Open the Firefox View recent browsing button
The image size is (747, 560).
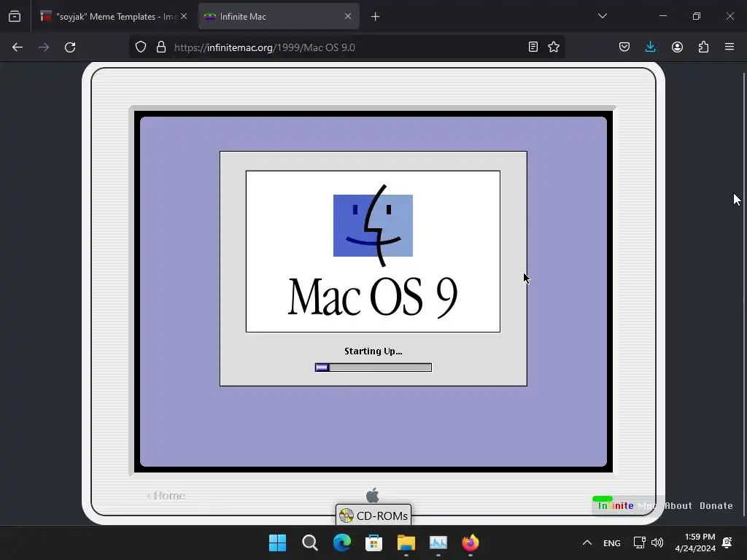pos(15,16)
